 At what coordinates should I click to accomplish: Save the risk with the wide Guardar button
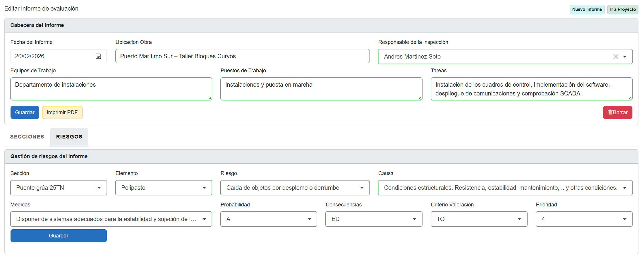click(x=59, y=236)
